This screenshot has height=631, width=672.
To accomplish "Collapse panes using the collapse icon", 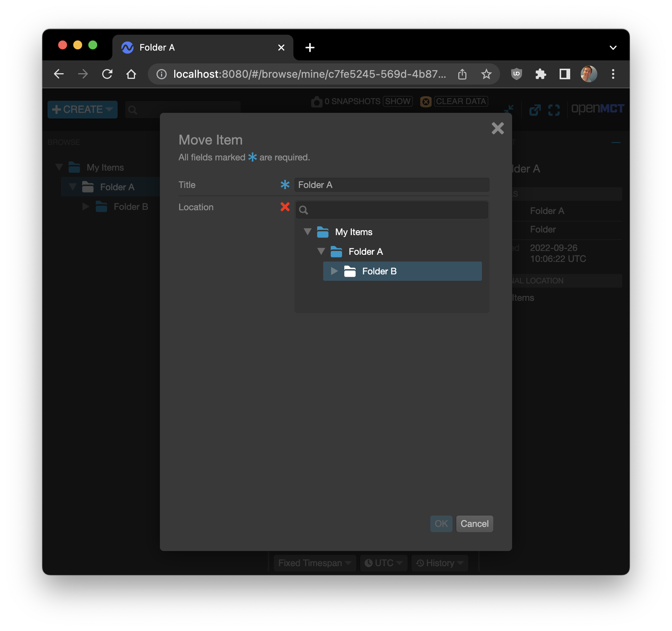I will click(x=508, y=109).
